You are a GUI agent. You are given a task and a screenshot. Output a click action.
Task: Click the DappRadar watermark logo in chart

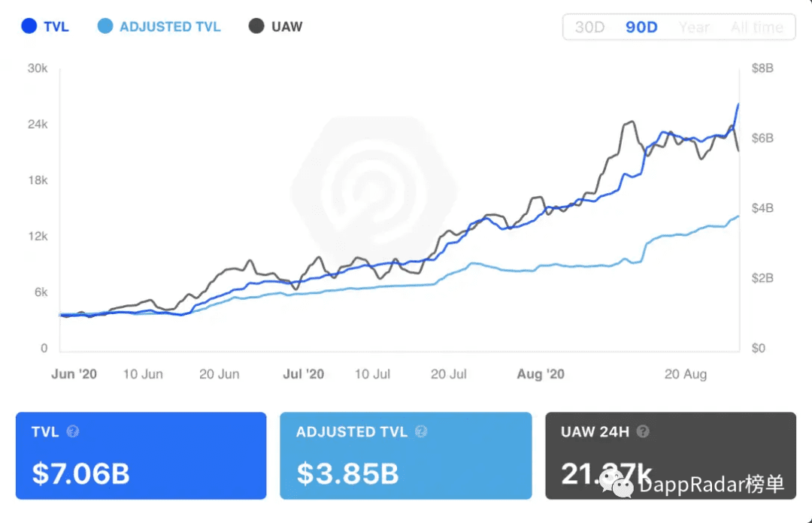tap(374, 190)
